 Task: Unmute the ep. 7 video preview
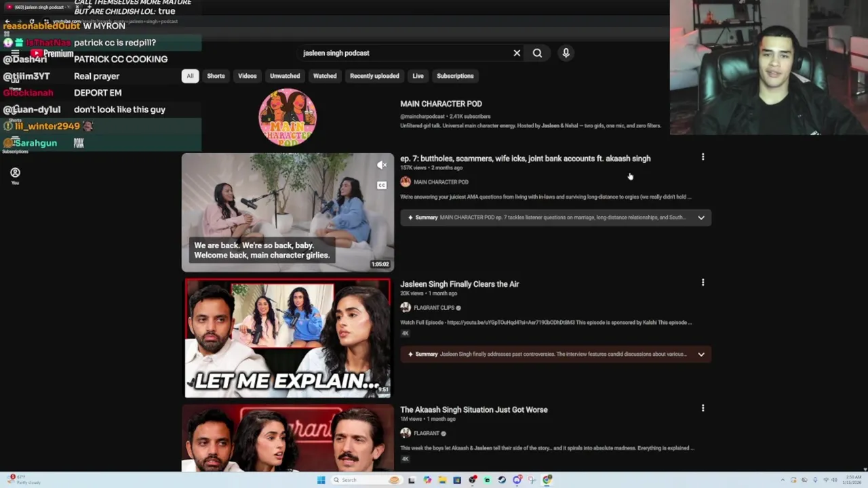(x=382, y=165)
